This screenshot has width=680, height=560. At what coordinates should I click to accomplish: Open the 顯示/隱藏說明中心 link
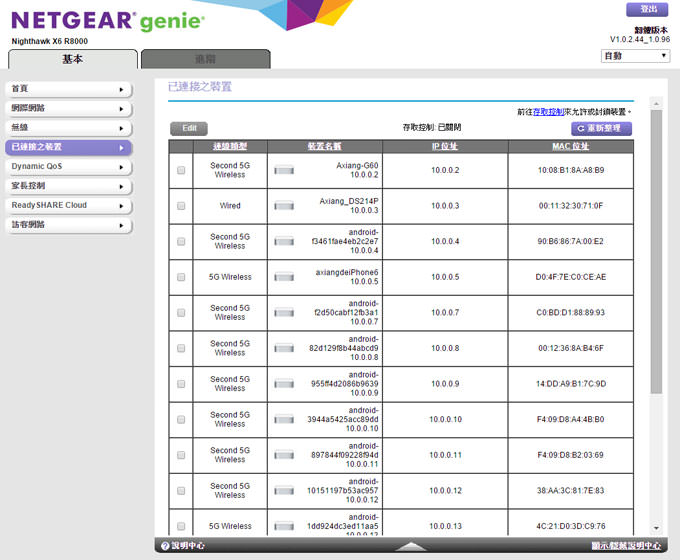626,546
